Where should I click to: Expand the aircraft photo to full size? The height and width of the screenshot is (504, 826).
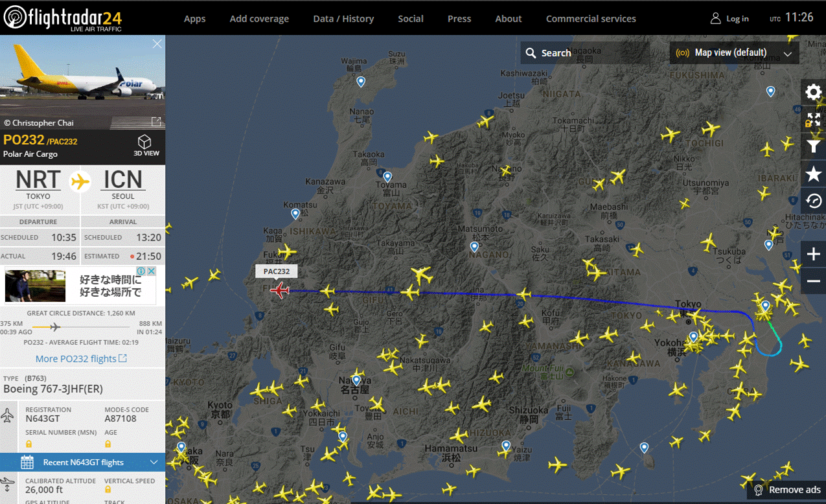[x=156, y=122]
